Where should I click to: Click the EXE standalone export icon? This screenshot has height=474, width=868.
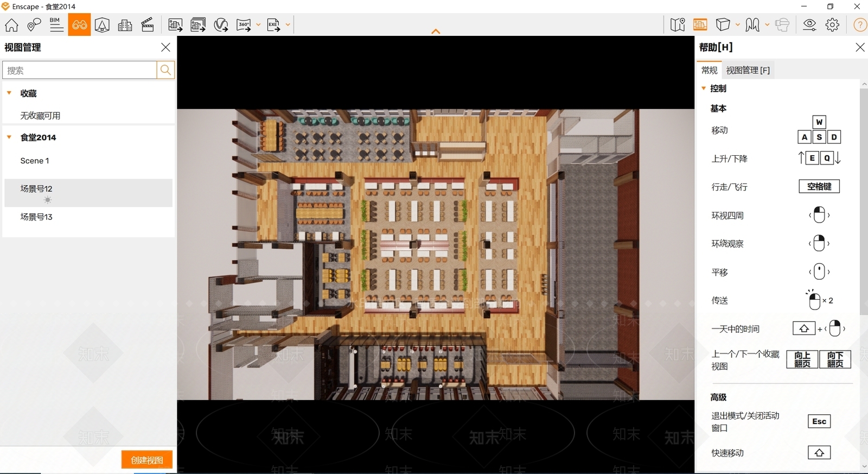click(x=273, y=25)
